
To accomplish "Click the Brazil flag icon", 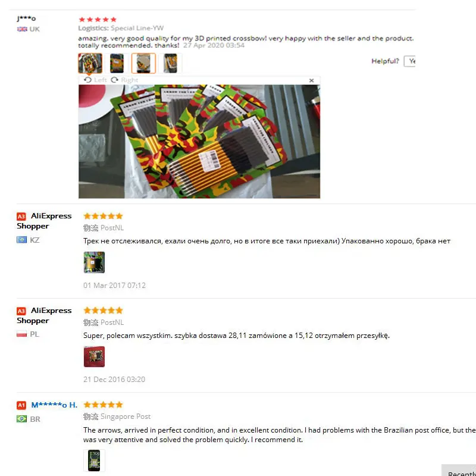I will 21,419.
